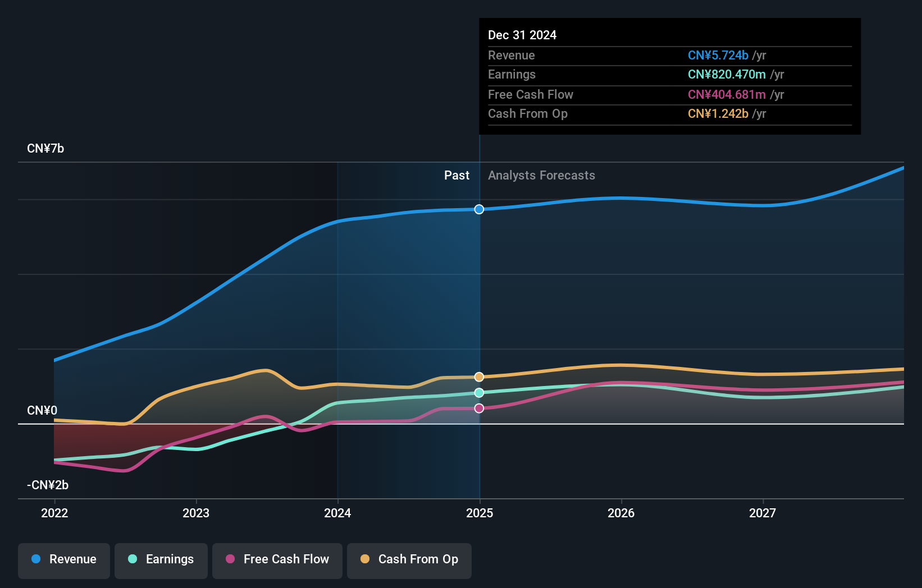Screen dimensions: 922x588
Task: Click the orange Cash From Op legend dot
Action: pyautogui.click(x=365, y=559)
